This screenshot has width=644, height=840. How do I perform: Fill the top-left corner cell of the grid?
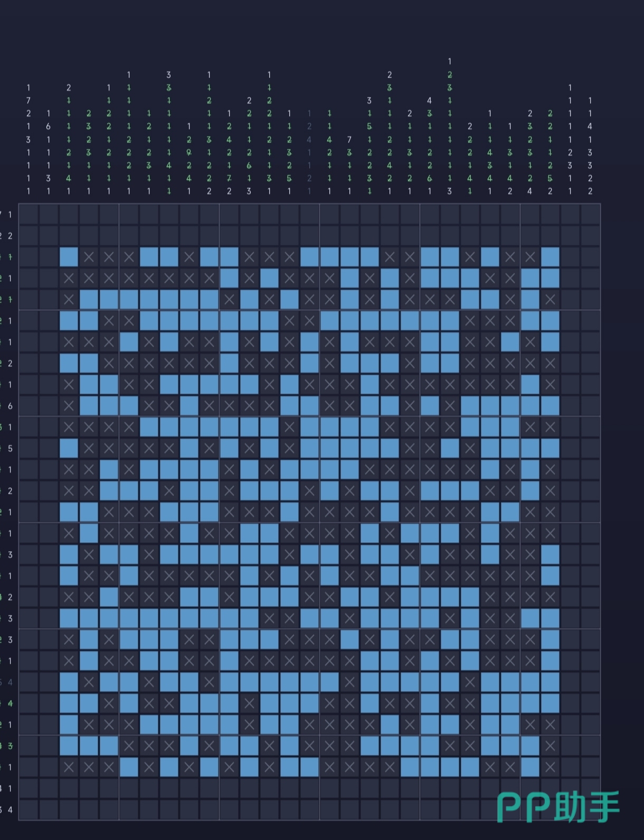click(x=29, y=215)
